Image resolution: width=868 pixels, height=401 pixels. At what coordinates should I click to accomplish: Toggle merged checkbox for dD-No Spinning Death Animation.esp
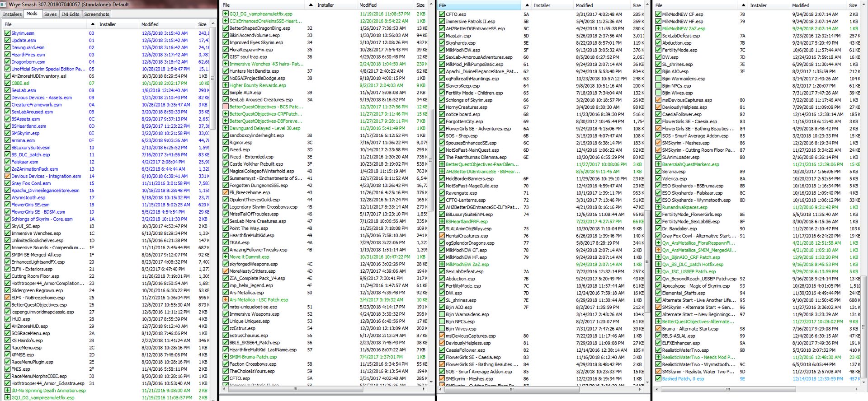pos(8,391)
